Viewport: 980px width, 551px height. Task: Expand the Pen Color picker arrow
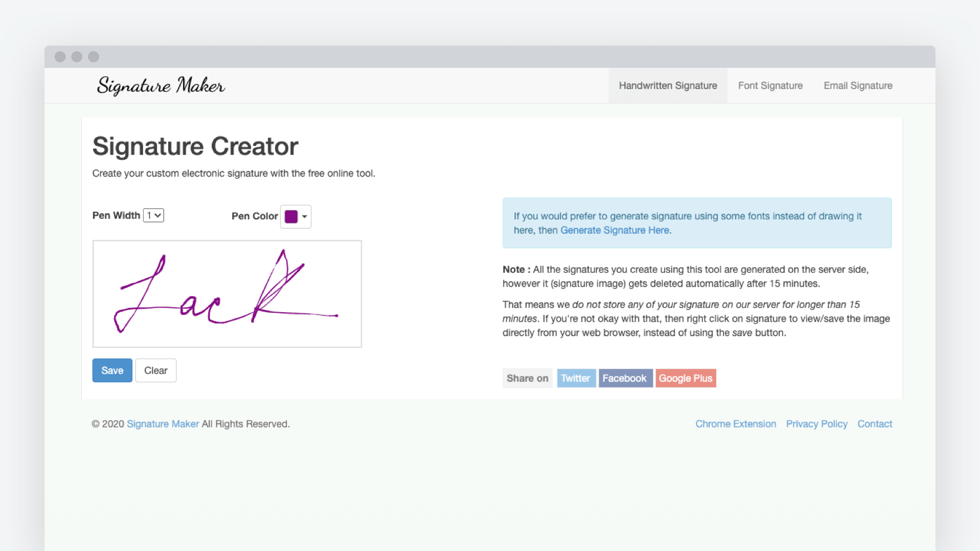point(305,217)
